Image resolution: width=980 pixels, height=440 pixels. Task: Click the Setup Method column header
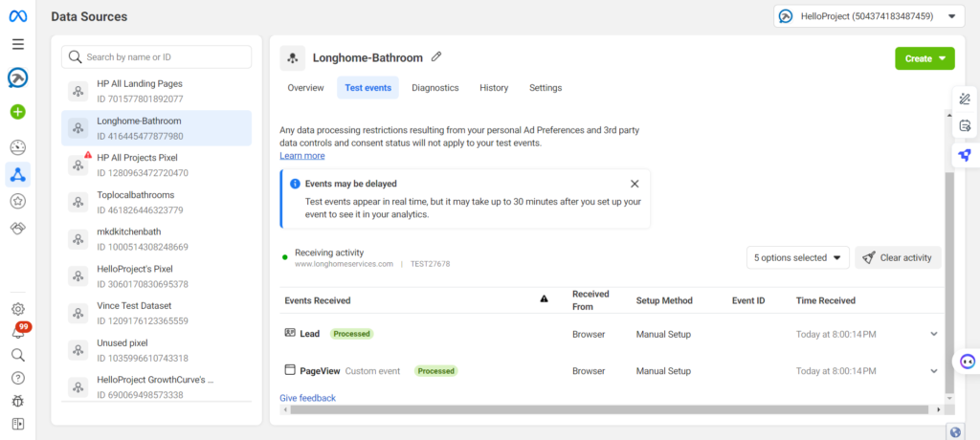[664, 300]
